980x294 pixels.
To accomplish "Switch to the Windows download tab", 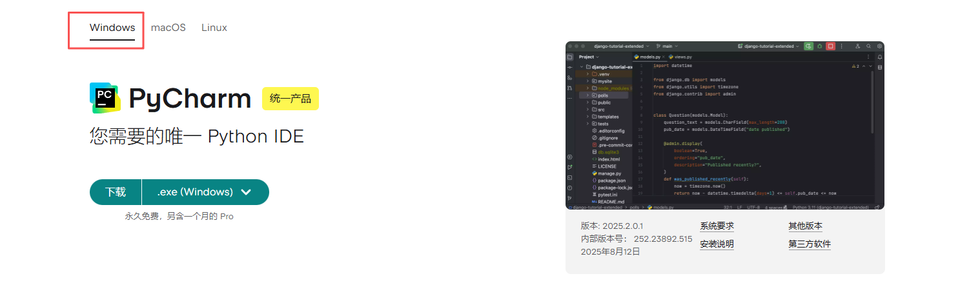I will 112,28.
